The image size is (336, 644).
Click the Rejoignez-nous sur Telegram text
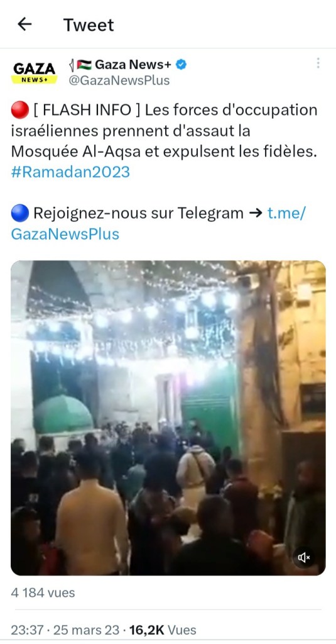[138, 213]
